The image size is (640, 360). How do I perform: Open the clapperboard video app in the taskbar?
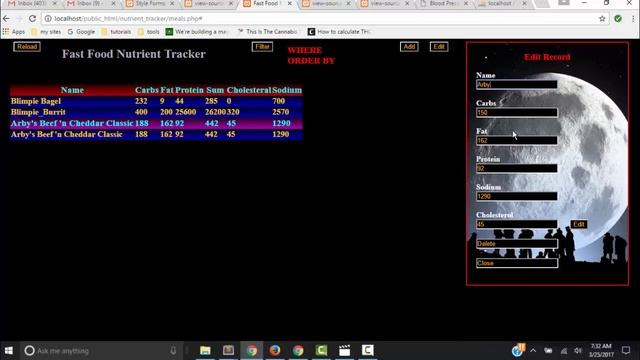click(x=344, y=350)
